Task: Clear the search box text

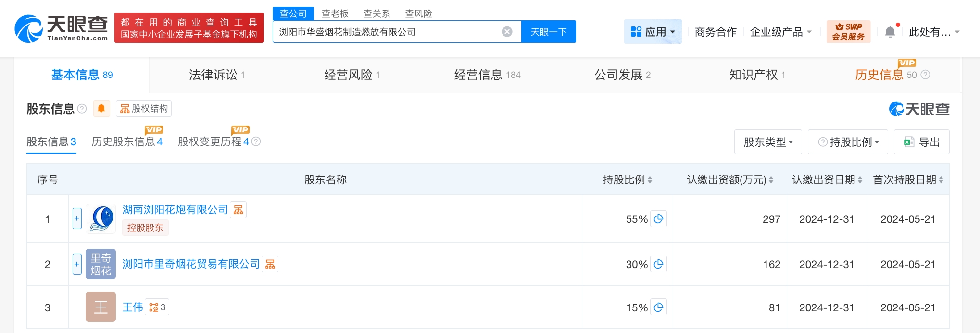Action: pyautogui.click(x=507, y=32)
